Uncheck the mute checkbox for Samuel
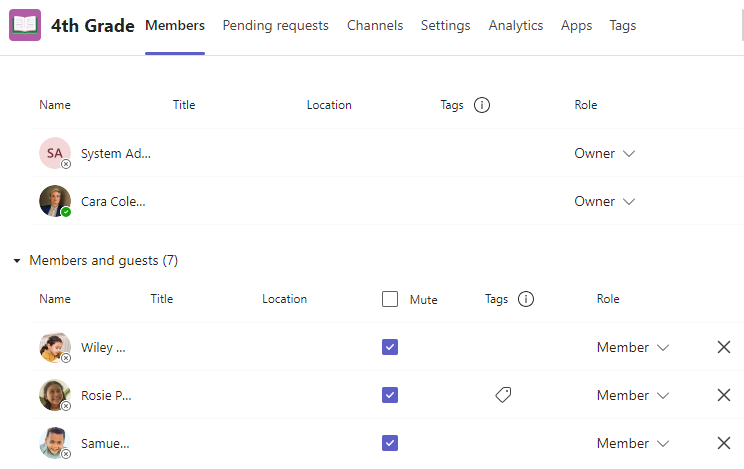Viewport: 744px width, 469px height. click(x=390, y=443)
